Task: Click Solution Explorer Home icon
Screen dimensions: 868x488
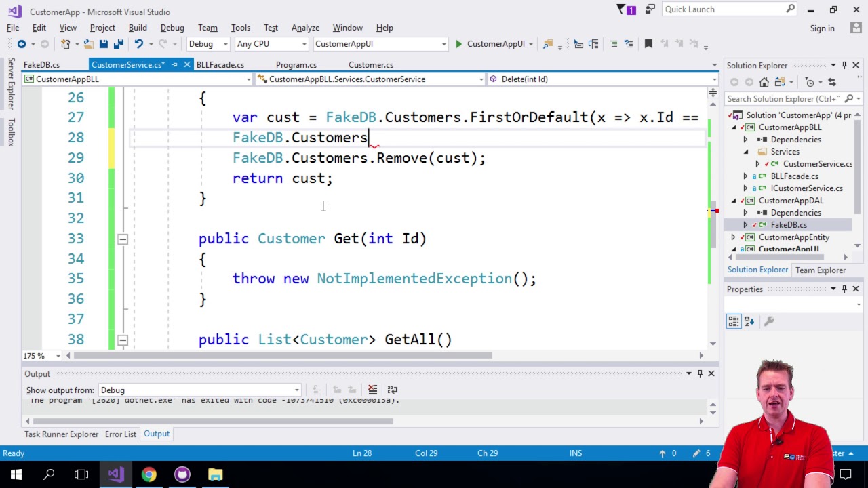Action: point(764,82)
